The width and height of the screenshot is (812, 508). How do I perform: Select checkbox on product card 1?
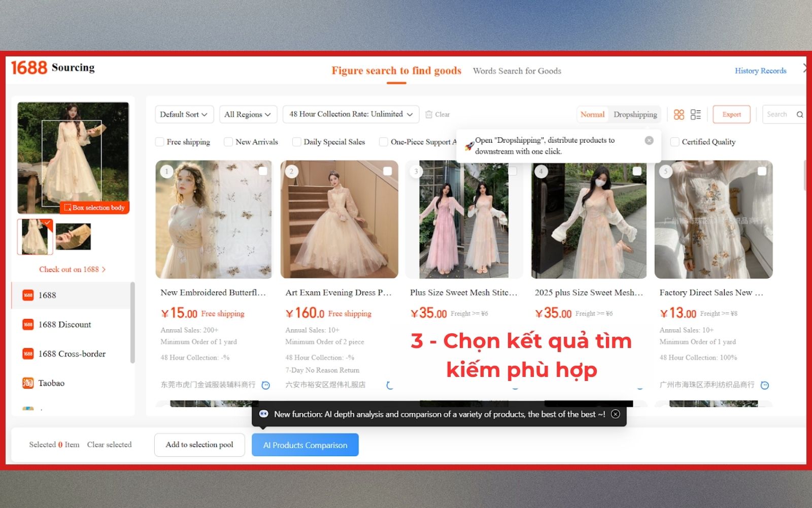point(263,171)
